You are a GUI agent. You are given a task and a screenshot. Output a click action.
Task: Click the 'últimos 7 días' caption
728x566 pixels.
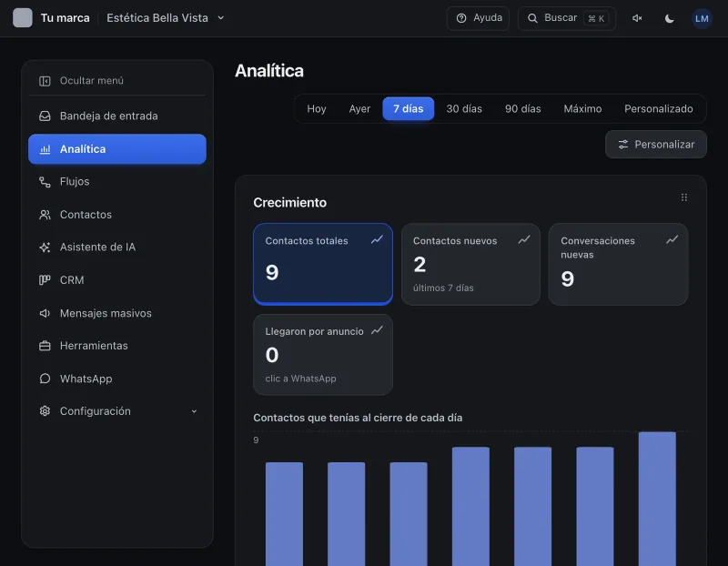[x=443, y=288]
